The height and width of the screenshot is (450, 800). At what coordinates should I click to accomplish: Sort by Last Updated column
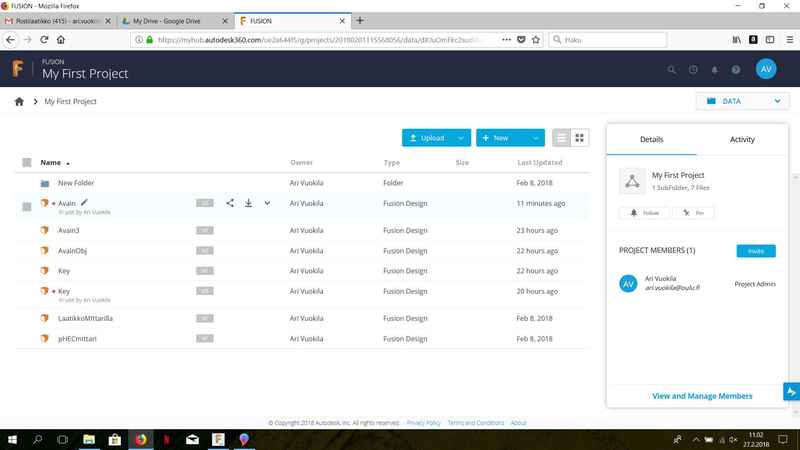[x=540, y=162]
